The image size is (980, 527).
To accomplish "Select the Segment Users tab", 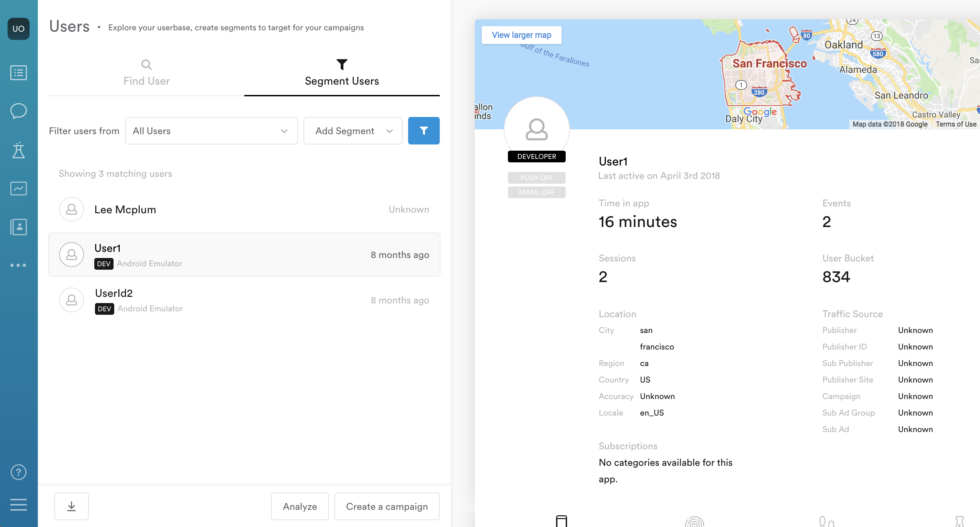I will coord(342,73).
